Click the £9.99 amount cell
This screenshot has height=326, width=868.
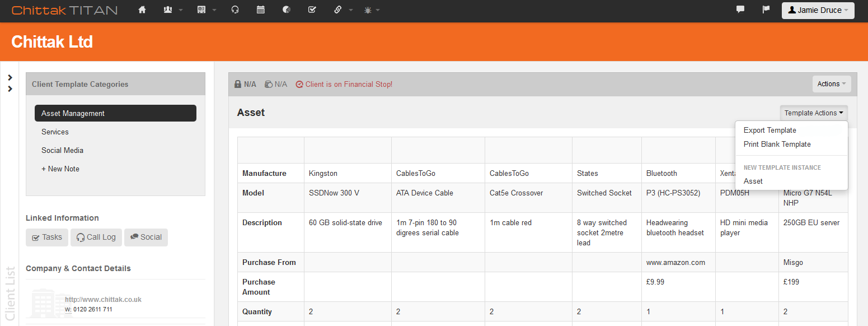pyautogui.click(x=678, y=287)
